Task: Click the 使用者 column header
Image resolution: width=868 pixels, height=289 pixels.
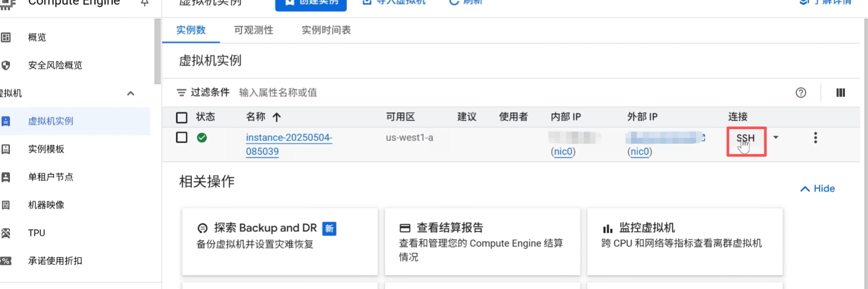Action: coord(513,117)
